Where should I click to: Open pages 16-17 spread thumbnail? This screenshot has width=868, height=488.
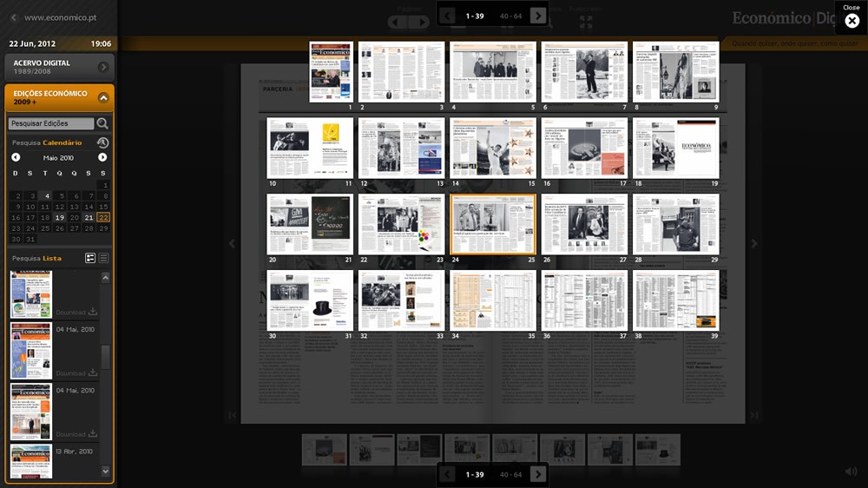coord(584,148)
